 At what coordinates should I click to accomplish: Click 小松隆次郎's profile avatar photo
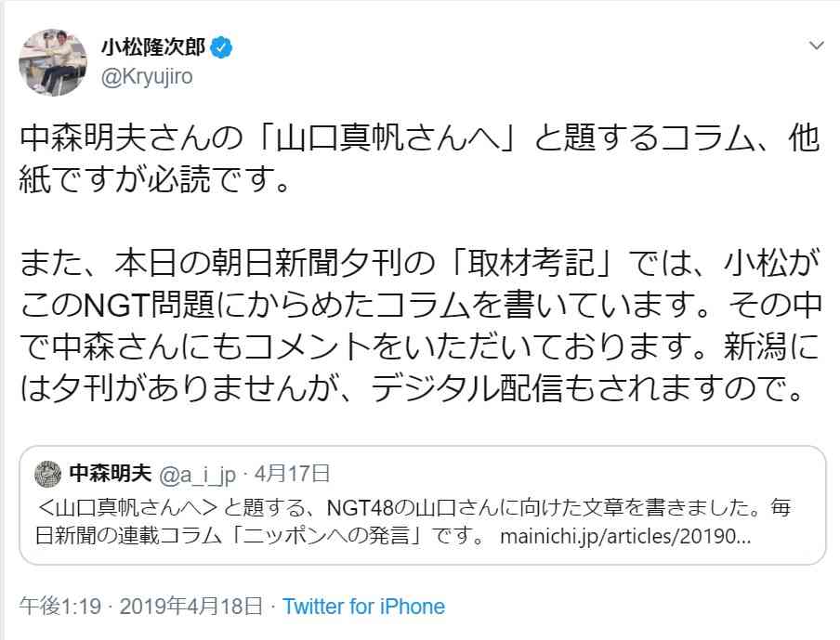(53, 61)
